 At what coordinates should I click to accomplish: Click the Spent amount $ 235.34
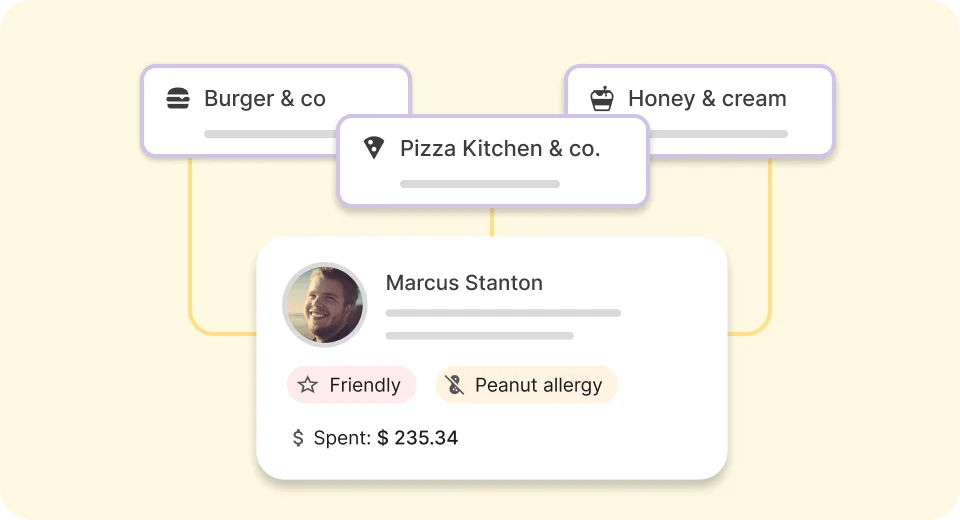click(x=418, y=437)
